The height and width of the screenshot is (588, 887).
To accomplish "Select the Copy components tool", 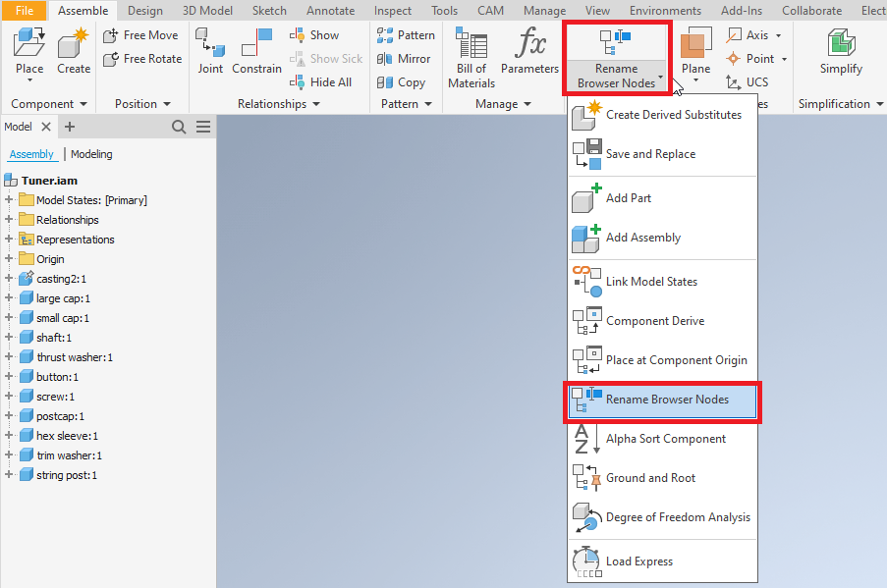I will 402,81.
